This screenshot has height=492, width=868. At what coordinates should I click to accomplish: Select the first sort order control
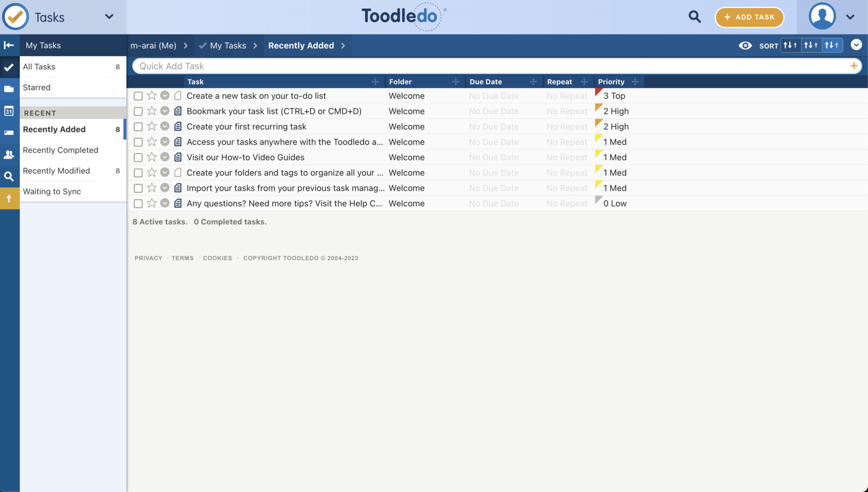790,45
